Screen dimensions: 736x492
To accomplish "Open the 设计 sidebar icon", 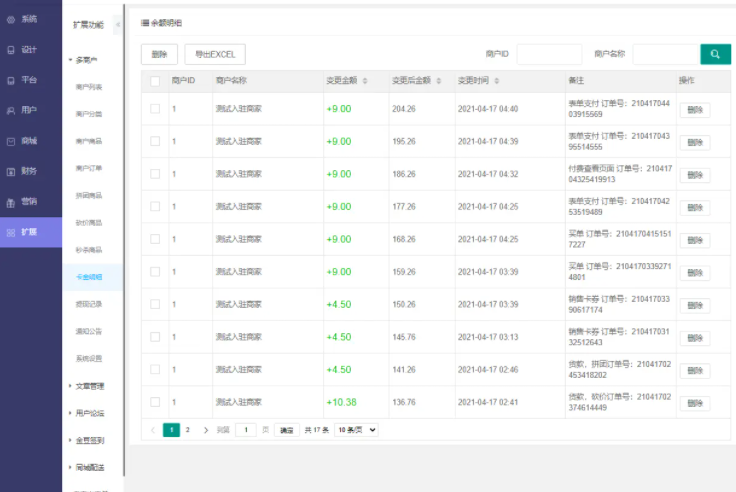I will pos(11,50).
